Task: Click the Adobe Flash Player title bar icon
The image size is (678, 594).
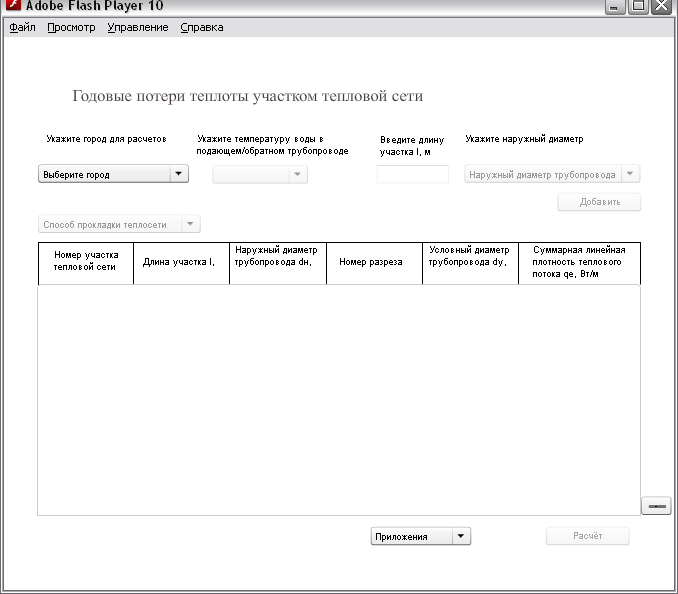Action: click(x=13, y=5)
